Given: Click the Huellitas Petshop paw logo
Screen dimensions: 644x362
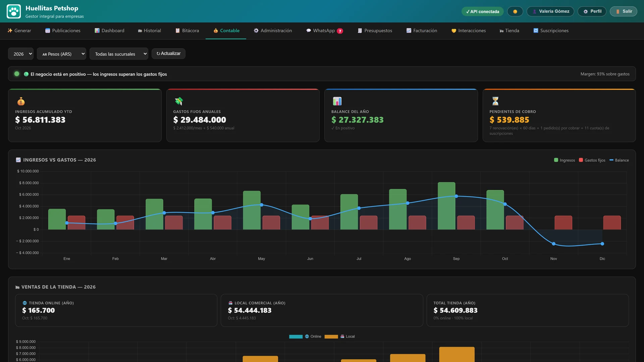Looking at the screenshot, I should click(x=14, y=11).
